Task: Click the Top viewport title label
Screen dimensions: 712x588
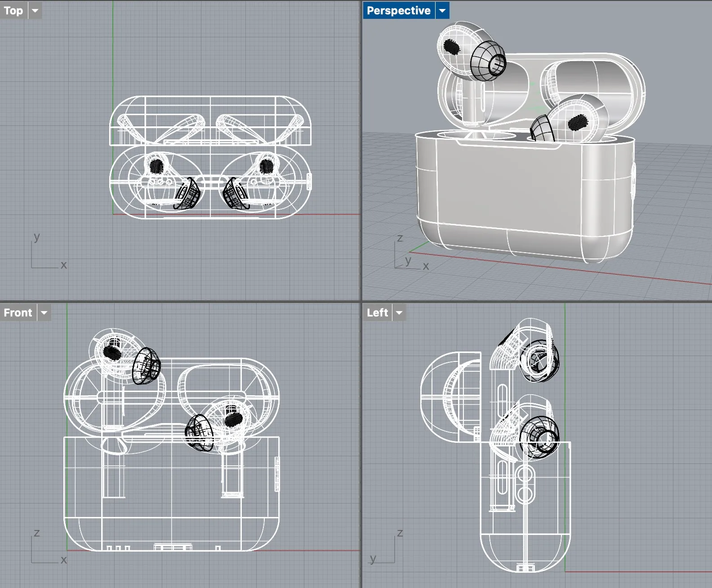Action: pyautogui.click(x=13, y=10)
